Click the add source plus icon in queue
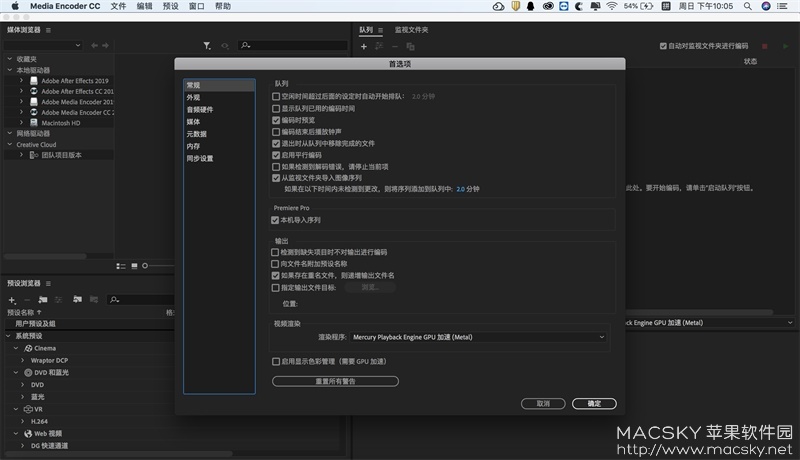Viewport: 800px width, 460px height. (364, 46)
